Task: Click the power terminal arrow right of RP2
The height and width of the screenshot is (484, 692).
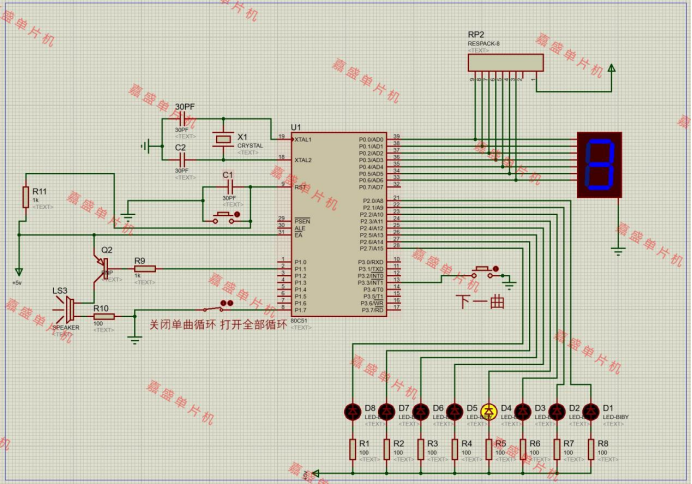Action: click(612, 68)
